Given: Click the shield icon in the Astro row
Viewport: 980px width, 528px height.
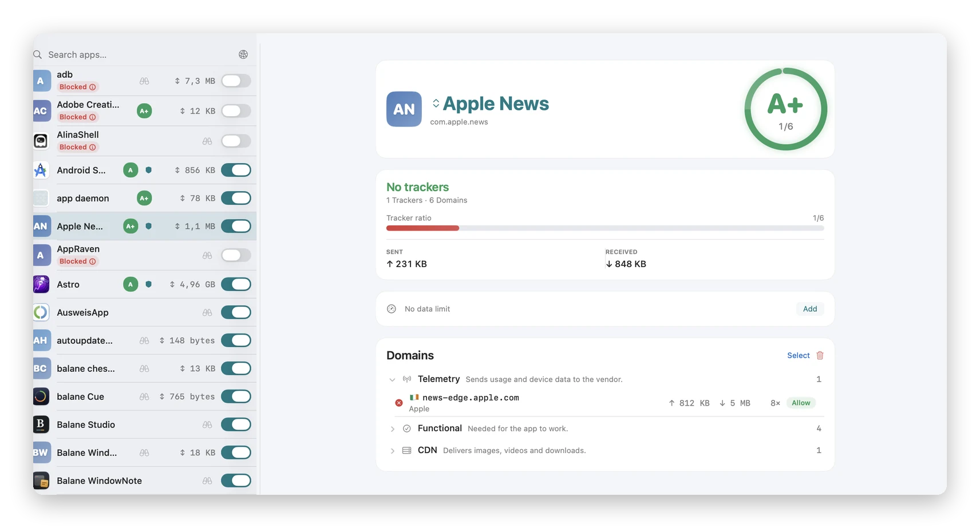Looking at the screenshot, I should (x=149, y=284).
